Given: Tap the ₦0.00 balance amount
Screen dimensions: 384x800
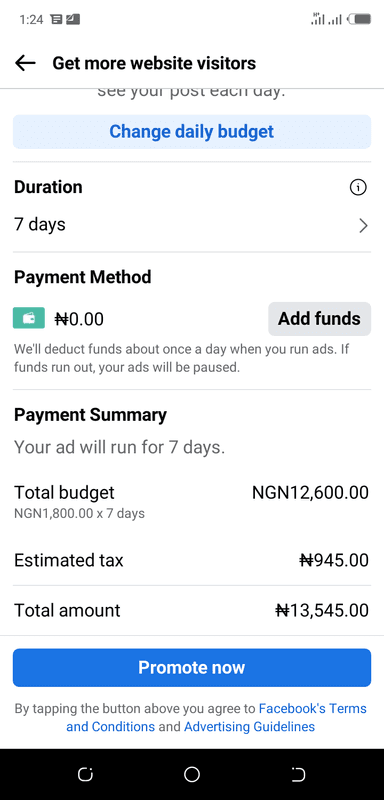Looking at the screenshot, I should (79, 319).
